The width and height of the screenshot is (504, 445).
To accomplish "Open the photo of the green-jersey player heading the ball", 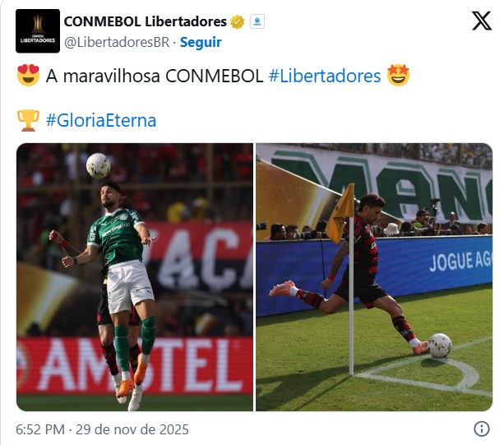I will 135,277.
